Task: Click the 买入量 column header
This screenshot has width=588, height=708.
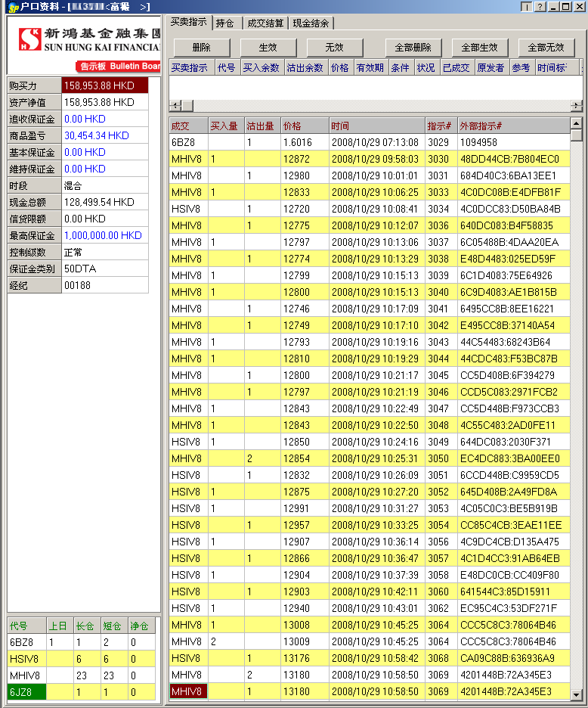Action: pos(226,126)
